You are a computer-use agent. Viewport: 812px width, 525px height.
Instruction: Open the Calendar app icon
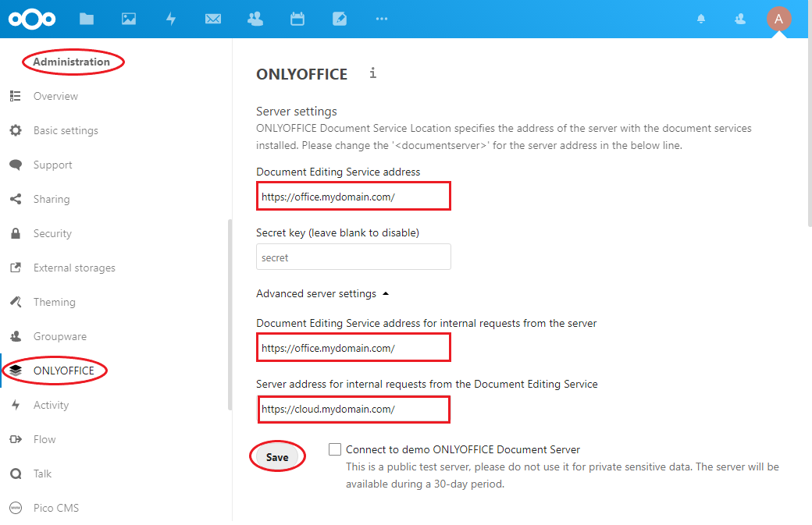point(297,20)
